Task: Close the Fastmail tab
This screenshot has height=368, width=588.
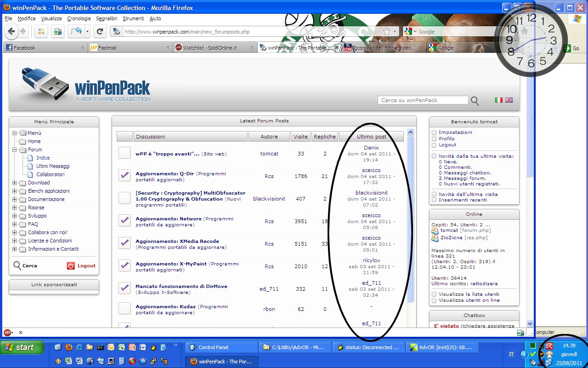Action: (168, 47)
